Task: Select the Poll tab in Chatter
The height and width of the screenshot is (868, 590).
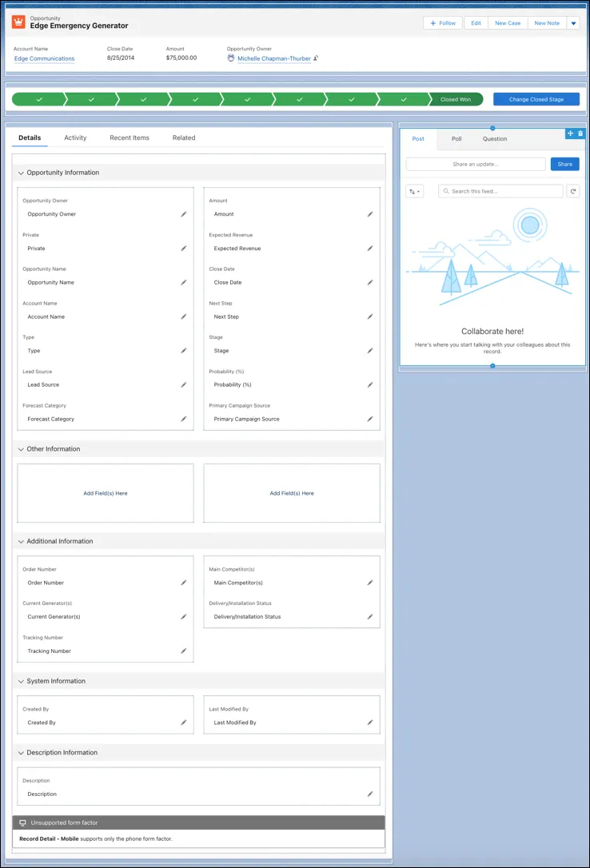Action: [x=456, y=139]
